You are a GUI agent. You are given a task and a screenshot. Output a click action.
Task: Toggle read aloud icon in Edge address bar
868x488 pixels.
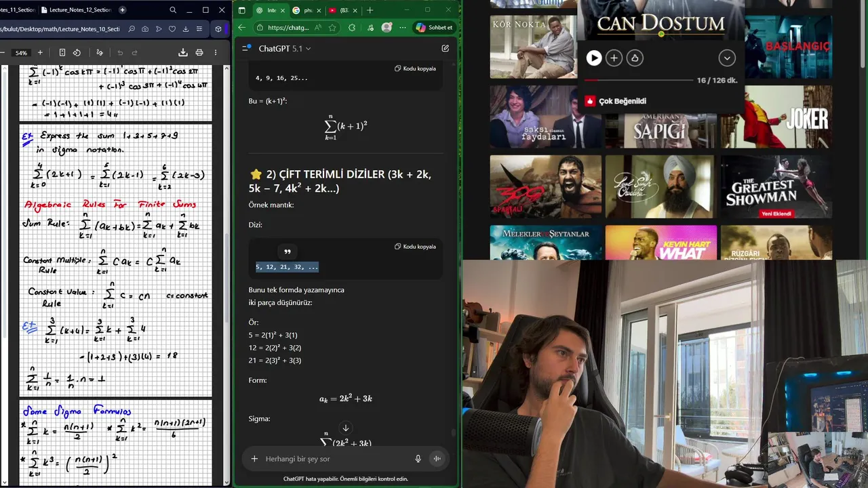319,28
